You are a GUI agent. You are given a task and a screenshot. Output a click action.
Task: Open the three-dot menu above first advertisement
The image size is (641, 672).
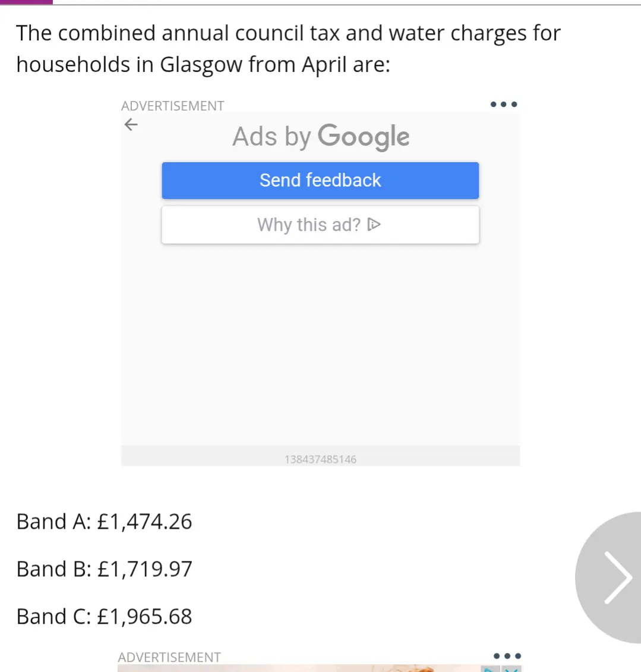tap(504, 104)
